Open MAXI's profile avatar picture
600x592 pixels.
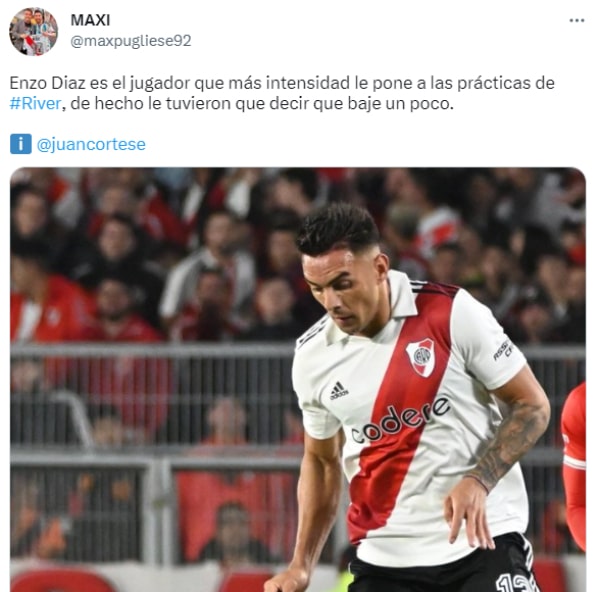[33, 32]
